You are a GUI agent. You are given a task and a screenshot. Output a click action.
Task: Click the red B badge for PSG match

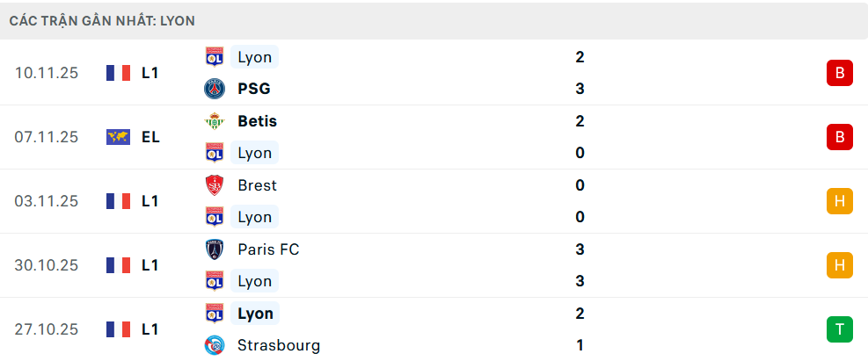[x=839, y=73]
